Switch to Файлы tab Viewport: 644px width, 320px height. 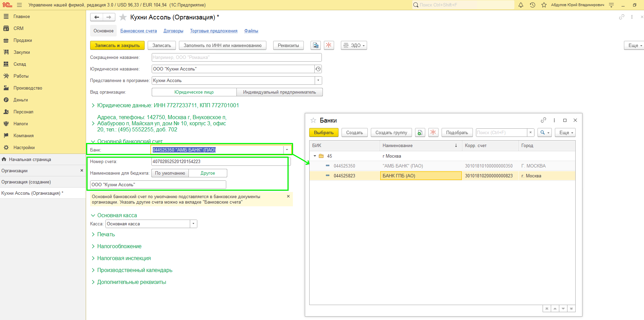click(251, 31)
